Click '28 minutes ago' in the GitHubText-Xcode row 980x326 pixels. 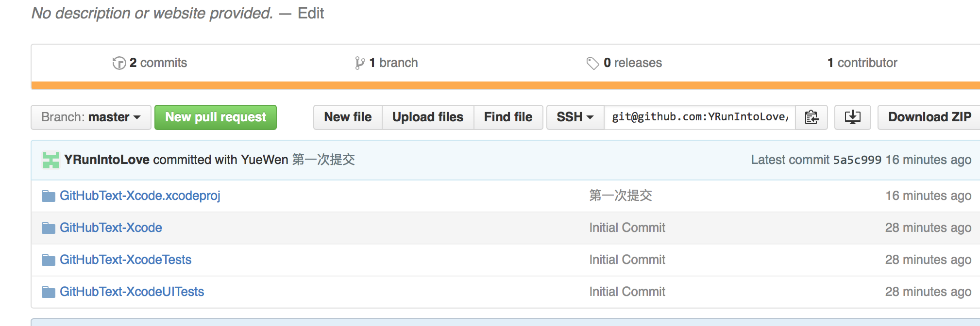(x=928, y=228)
